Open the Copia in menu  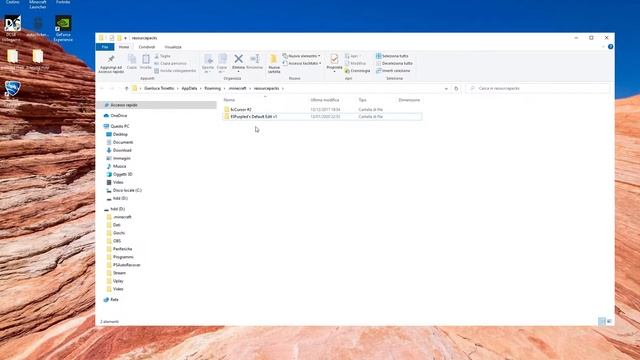222,63
